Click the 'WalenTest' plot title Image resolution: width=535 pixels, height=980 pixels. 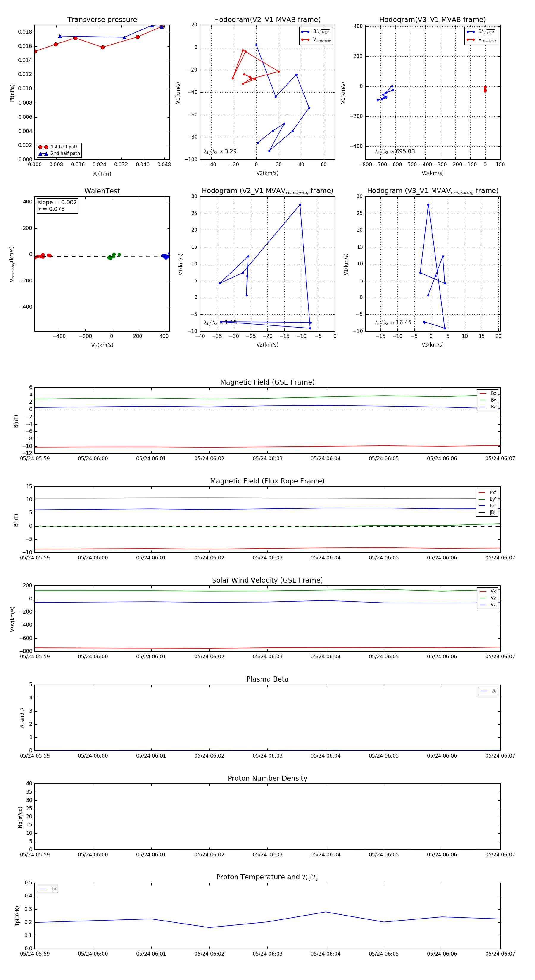[102, 191]
